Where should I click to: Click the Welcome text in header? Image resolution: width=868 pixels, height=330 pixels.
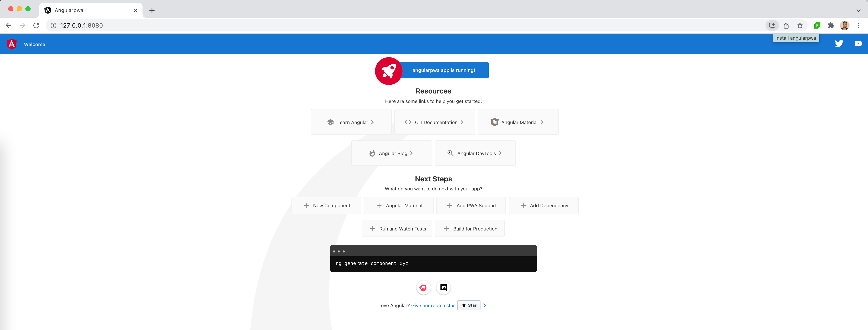coord(34,45)
